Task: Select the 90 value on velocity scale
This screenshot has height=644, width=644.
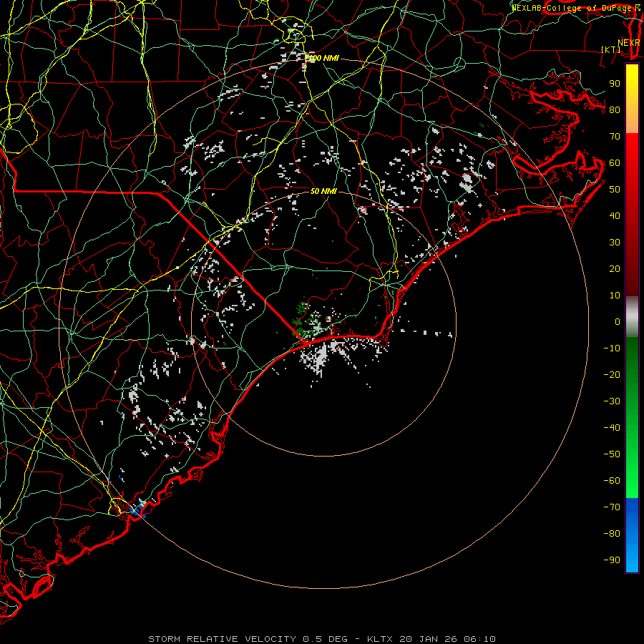Action: click(615, 84)
